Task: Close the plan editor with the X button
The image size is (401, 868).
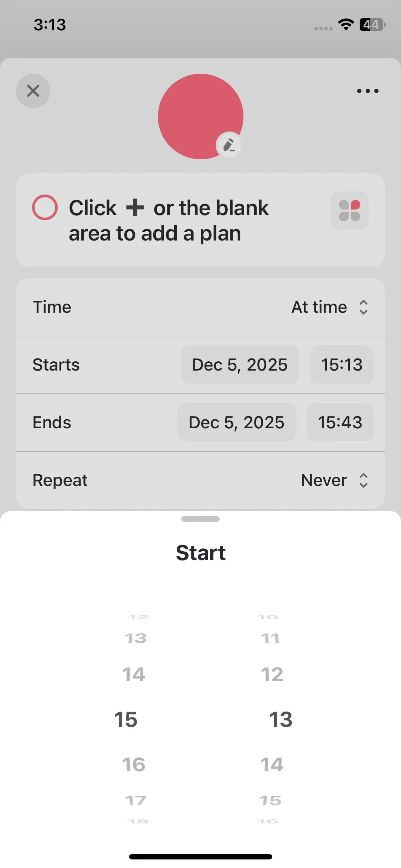Action: point(33,91)
